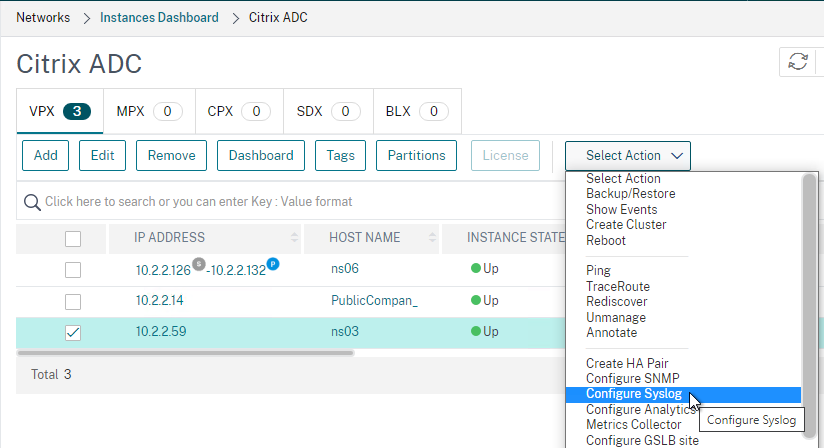Toggle the select-all header checkbox
This screenshot has width=824, height=448.
73,239
